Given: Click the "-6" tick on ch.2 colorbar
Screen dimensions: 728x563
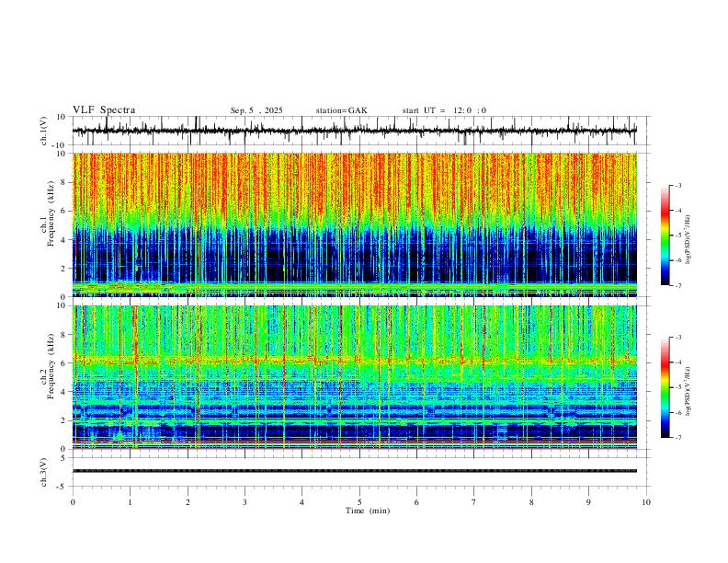Looking at the screenshot, I should tap(677, 412).
